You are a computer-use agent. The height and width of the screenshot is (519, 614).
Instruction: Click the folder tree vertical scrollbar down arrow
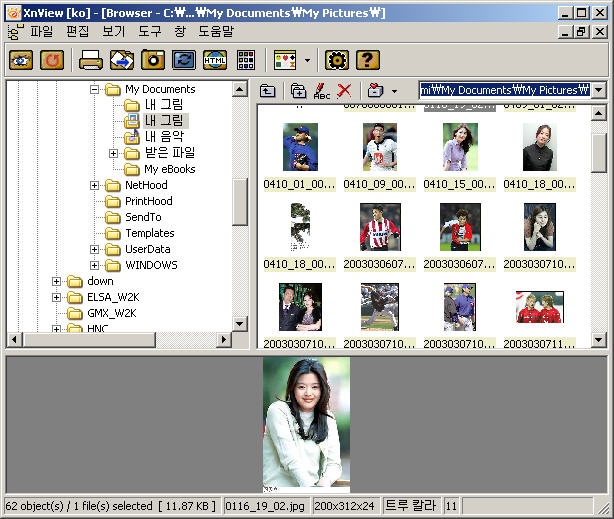240,324
